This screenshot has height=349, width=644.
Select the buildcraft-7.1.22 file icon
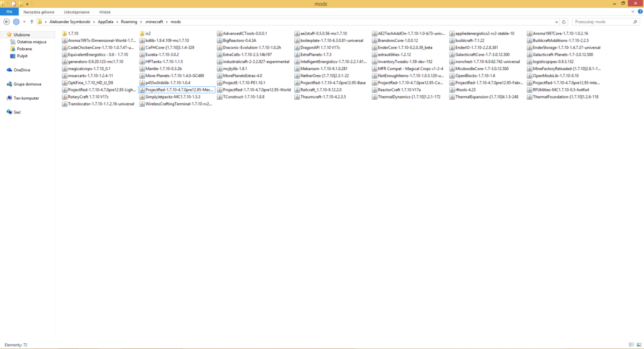(452, 41)
